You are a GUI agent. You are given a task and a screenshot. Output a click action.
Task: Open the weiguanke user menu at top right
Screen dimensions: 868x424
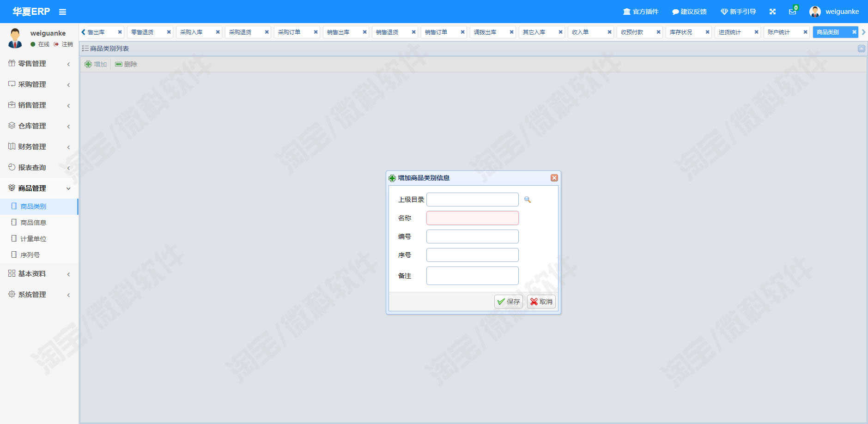pos(834,12)
